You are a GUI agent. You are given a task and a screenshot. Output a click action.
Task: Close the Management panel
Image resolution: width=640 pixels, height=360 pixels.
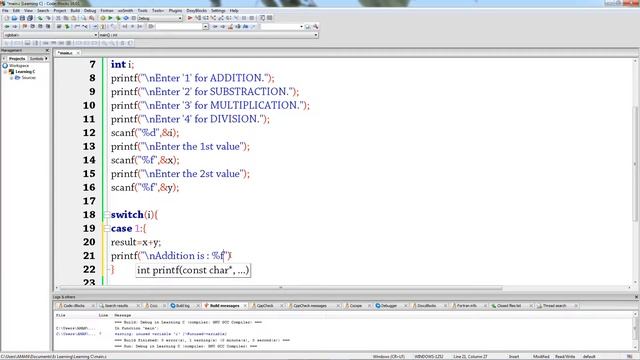(x=47, y=50)
